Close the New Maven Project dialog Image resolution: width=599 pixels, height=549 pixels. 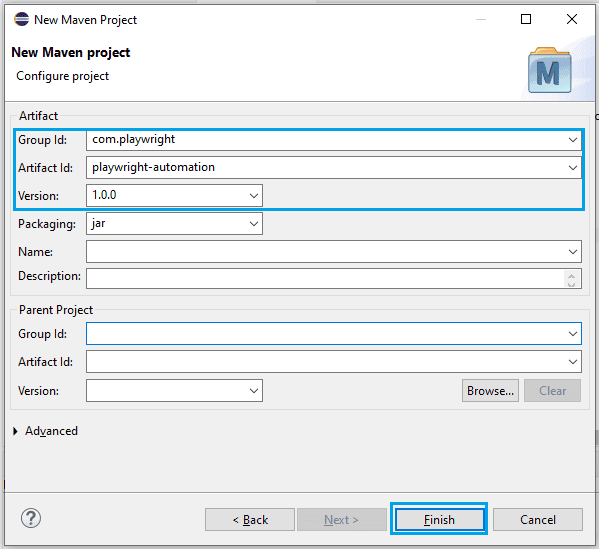point(572,19)
